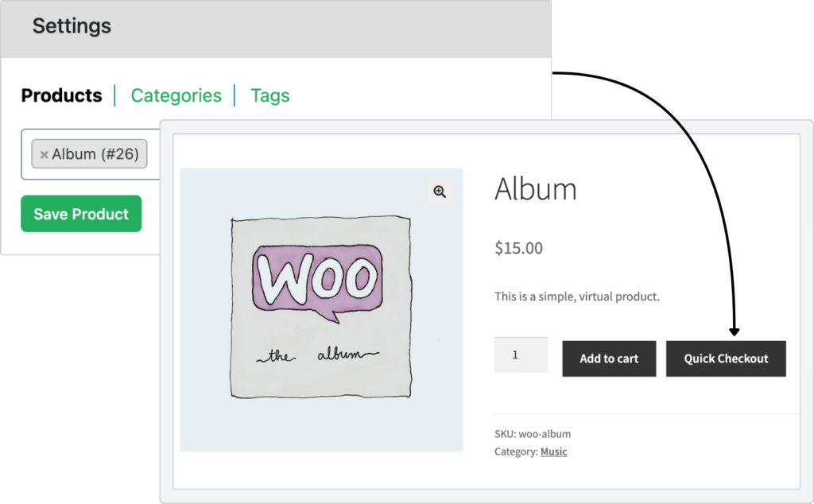Screen dimensions: 814x504
Task: Click the Album product title
Action: pyautogui.click(x=535, y=189)
